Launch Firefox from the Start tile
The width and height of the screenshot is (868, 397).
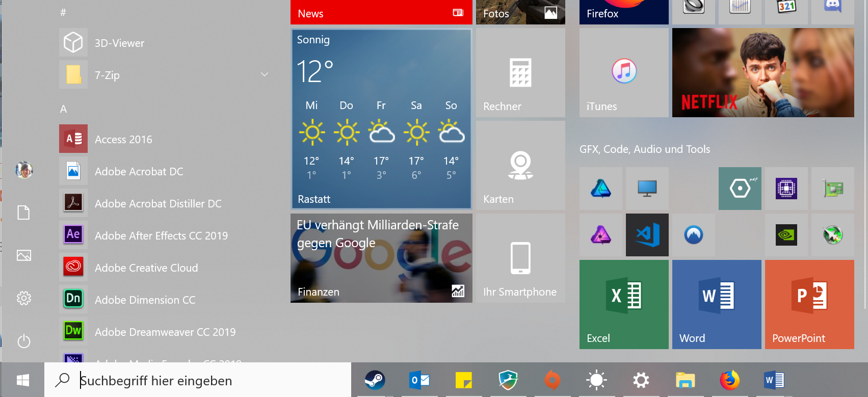pos(624,12)
